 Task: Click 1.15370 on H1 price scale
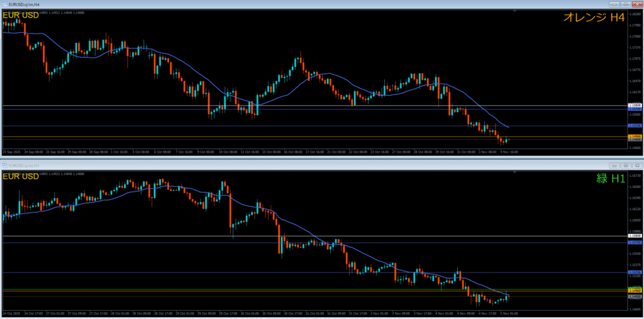pos(635,265)
